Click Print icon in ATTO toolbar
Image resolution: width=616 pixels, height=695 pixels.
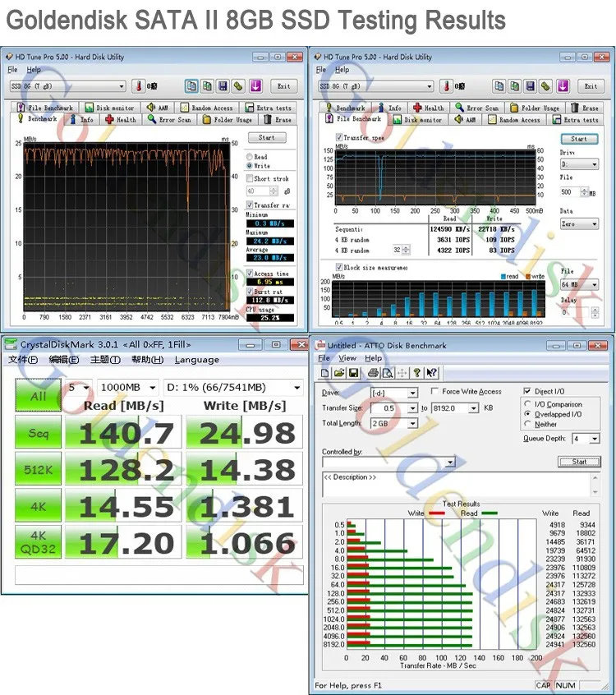pos(373,373)
